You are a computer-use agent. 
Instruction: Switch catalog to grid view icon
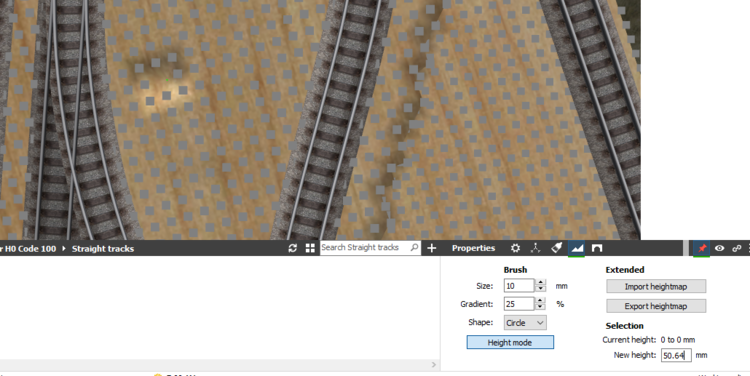tap(310, 248)
